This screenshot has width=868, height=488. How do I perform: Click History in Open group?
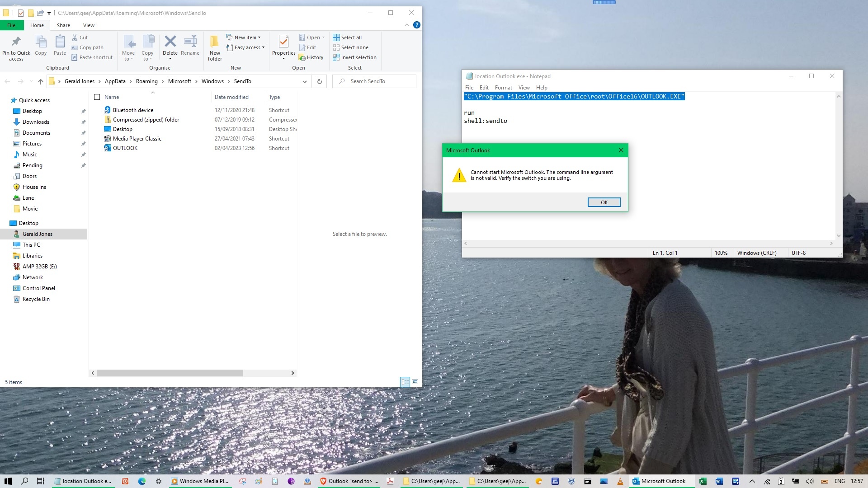tap(311, 57)
